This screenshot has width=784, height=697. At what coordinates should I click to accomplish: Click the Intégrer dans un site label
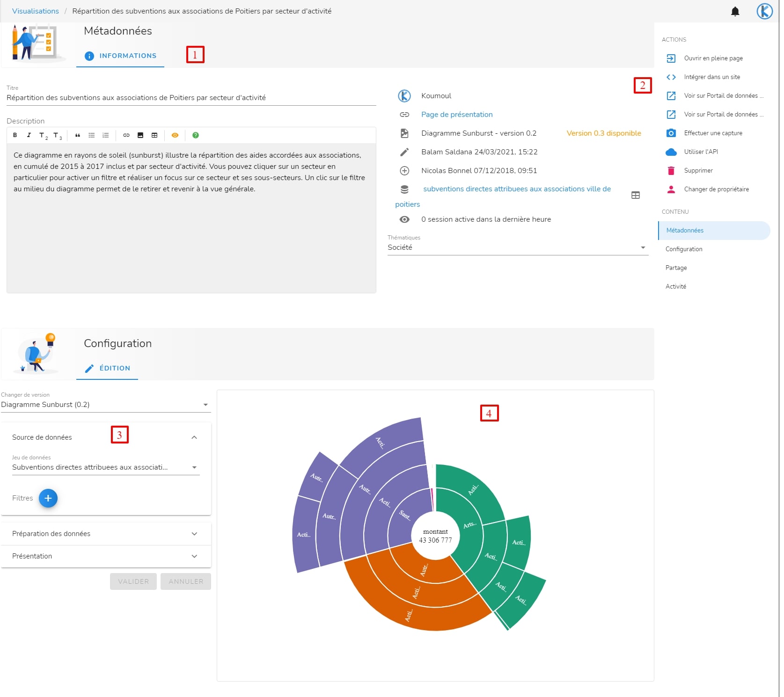tap(712, 77)
